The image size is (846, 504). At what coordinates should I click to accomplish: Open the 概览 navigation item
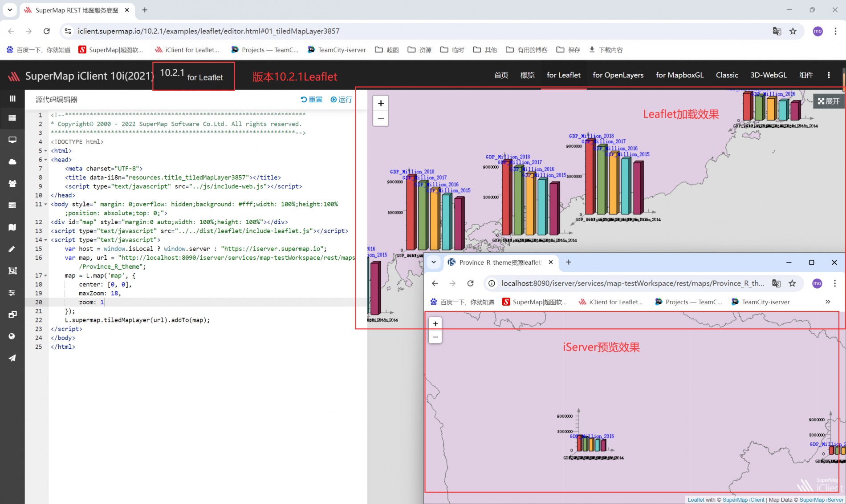click(527, 75)
